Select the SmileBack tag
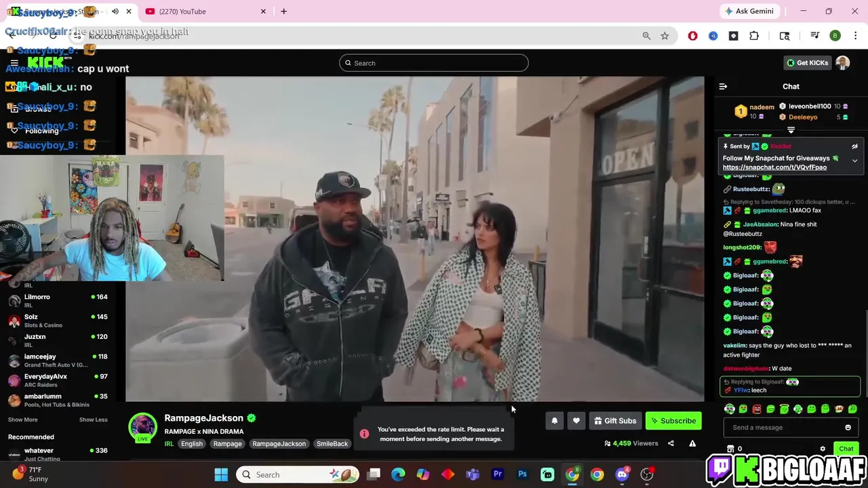Image resolution: width=868 pixels, height=488 pixels. (332, 444)
